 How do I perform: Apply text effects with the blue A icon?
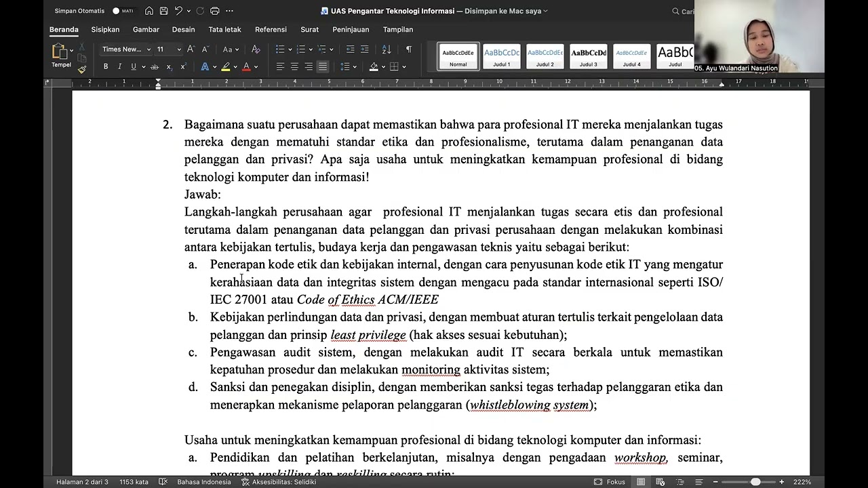pyautogui.click(x=205, y=66)
